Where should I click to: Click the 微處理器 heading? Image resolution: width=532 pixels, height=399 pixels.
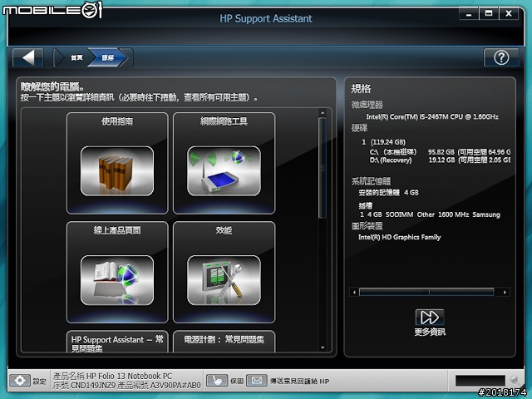click(367, 105)
